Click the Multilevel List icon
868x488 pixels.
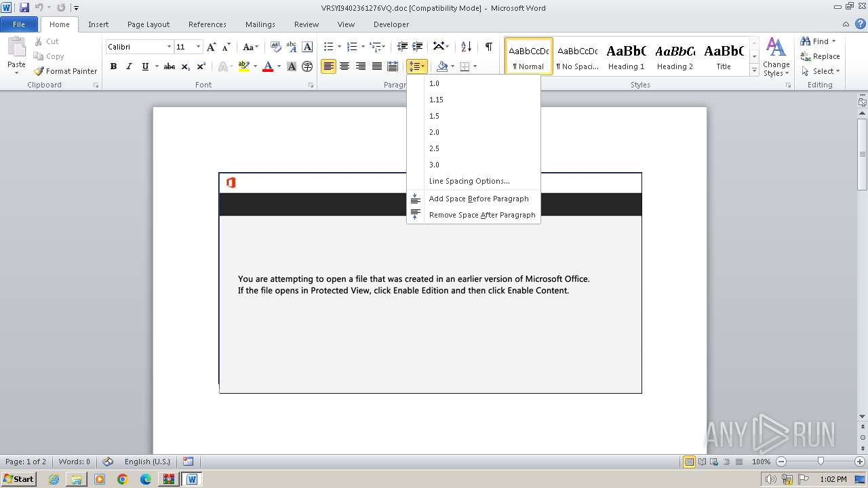click(375, 47)
